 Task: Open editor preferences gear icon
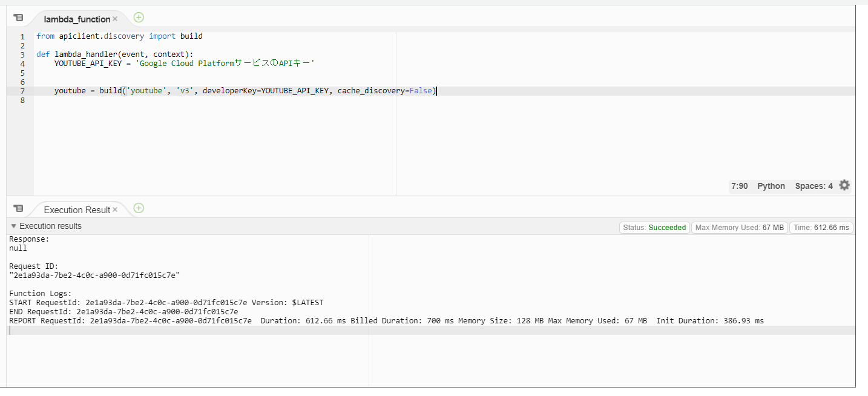pyautogui.click(x=844, y=185)
